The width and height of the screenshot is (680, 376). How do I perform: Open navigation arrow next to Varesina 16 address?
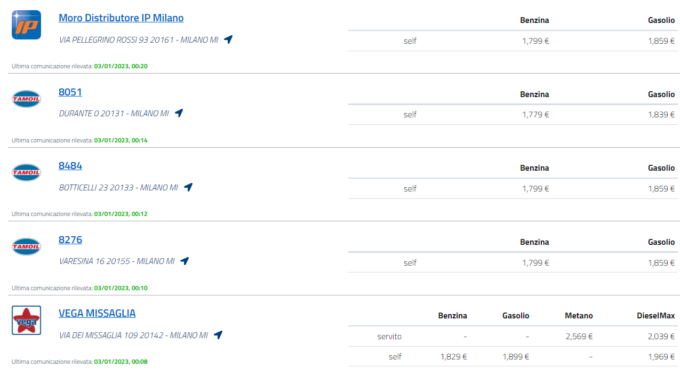click(x=185, y=261)
